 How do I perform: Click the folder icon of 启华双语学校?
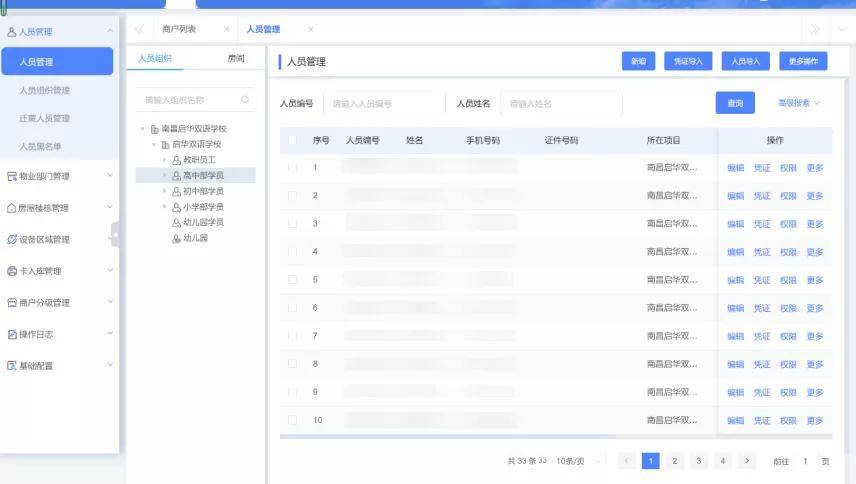coord(165,145)
